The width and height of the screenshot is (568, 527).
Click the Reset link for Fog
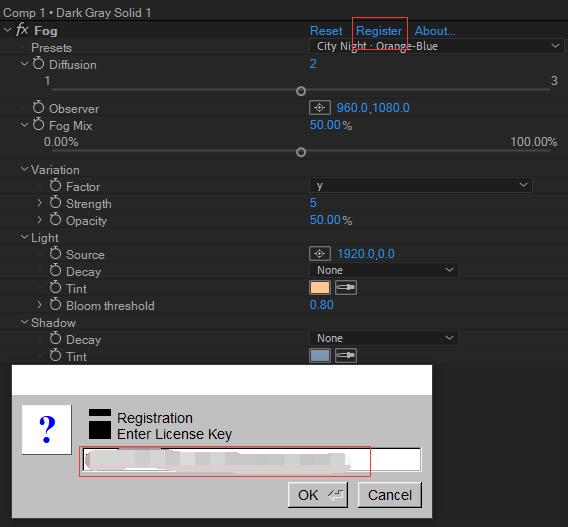[x=326, y=31]
